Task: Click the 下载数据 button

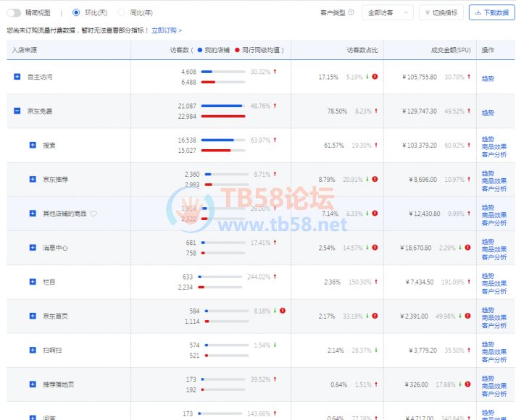Action: pos(492,12)
